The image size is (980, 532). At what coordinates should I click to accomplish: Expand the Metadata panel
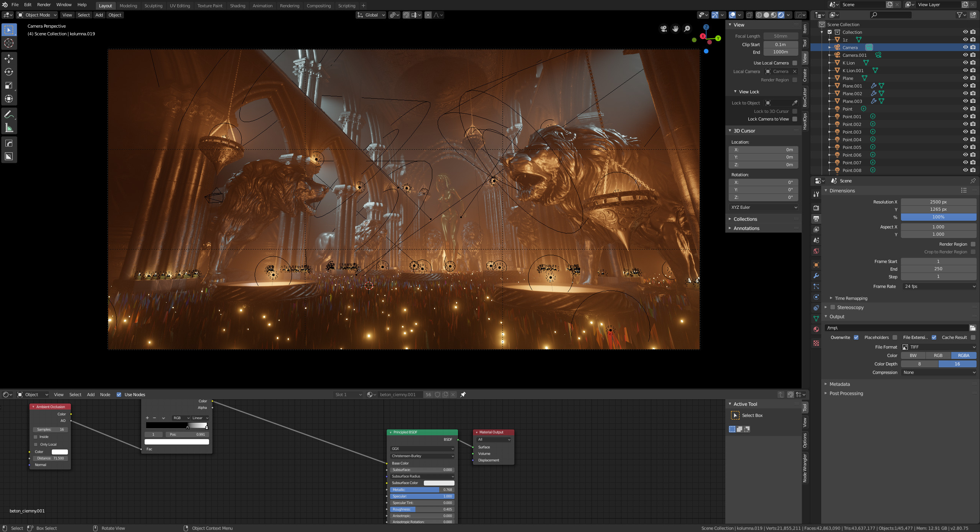pos(839,384)
